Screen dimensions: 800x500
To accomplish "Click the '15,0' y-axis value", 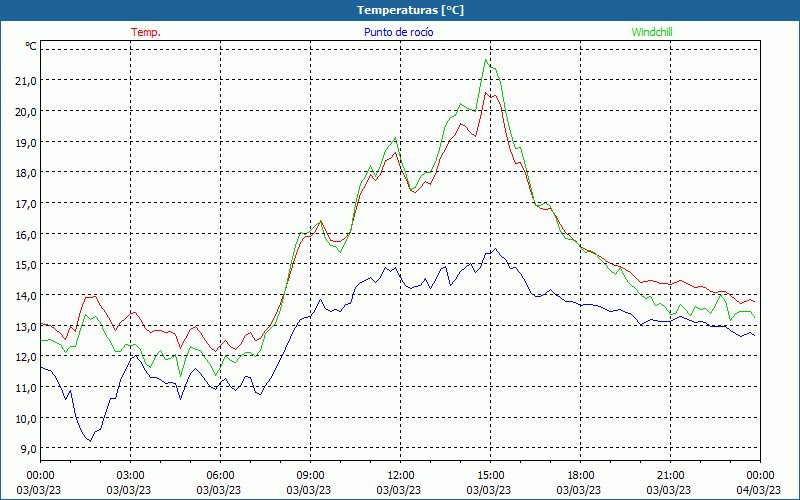I will (26, 265).
